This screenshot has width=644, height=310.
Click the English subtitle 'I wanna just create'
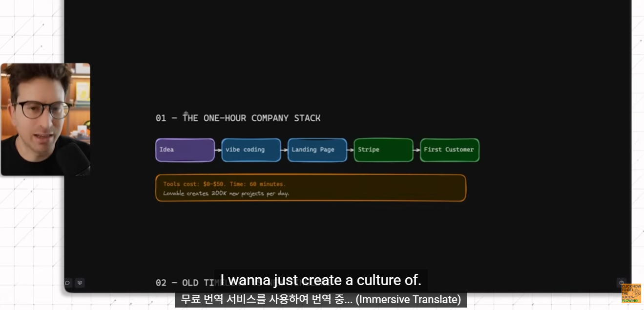pos(321,280)
